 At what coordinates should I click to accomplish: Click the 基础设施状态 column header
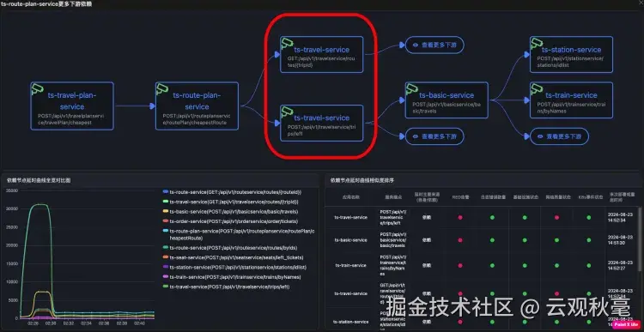coord(525,197)
